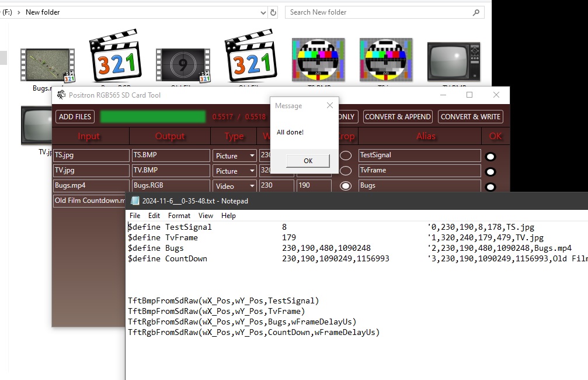This screenshot has height=380, width=588.
Task: Open the Notepad Help menu
Action: pyautogui.click(x=228, y=215)
